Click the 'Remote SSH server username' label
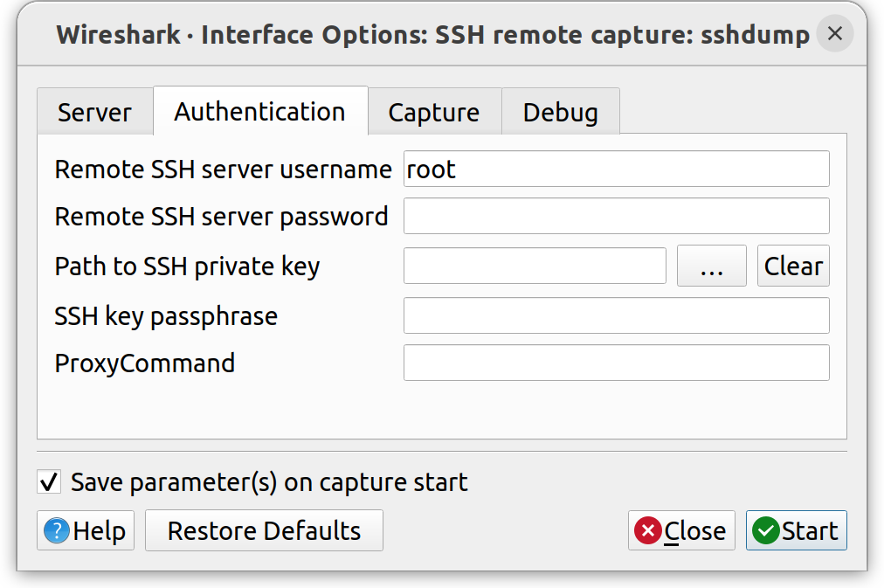 coord(223,169)
